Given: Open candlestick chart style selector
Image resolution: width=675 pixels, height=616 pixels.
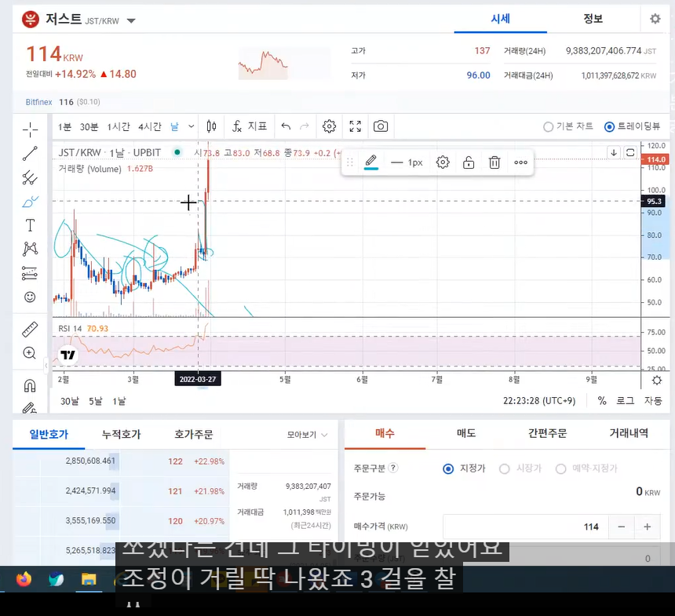Looking at the screenshot, I should (x=211, y=126).
